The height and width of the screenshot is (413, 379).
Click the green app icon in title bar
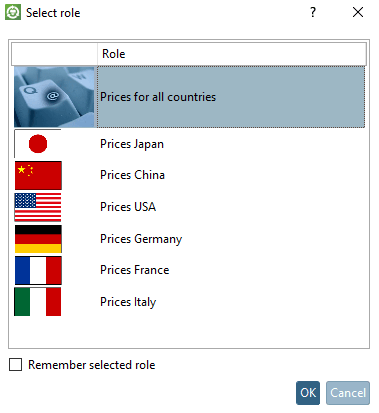(13, 12)
